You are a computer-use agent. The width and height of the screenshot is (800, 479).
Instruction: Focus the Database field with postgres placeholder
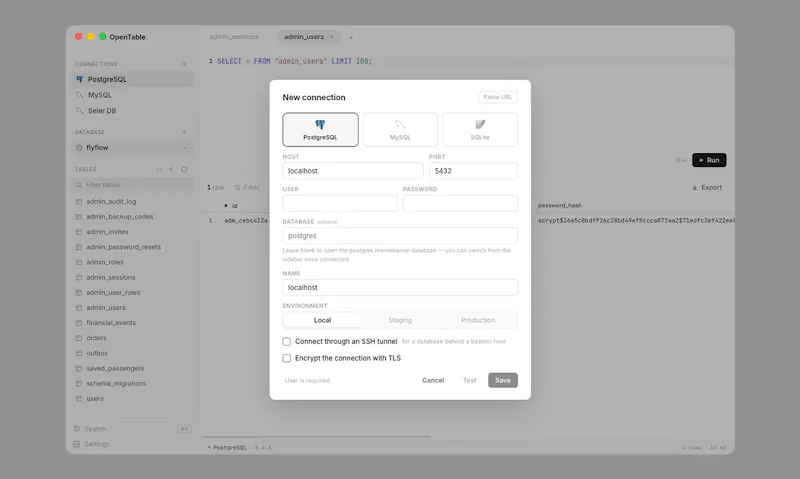[400, 236]
